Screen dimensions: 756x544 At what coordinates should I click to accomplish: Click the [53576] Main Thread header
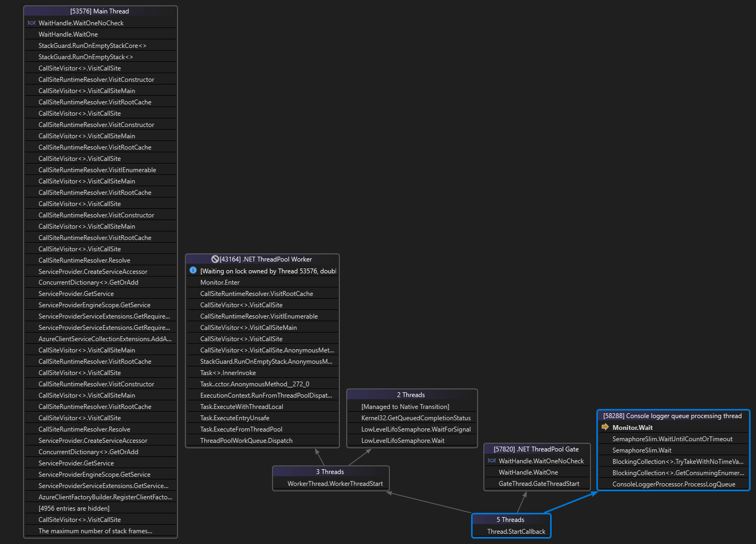(100, 11)
